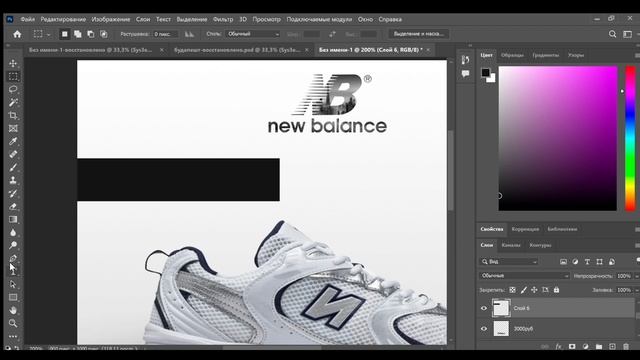Add a layer mask
This screenshot has height=360, width=640.
pyautogui.click(x=572, y=347)
